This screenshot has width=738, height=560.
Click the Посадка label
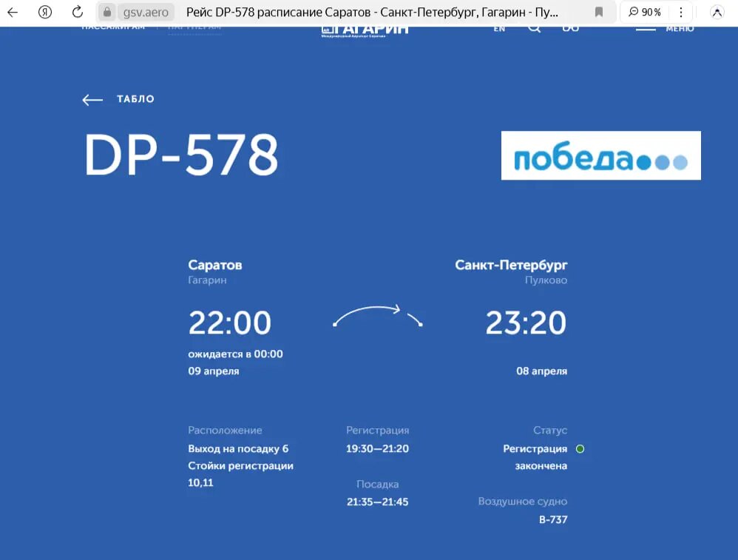point(377,484)
